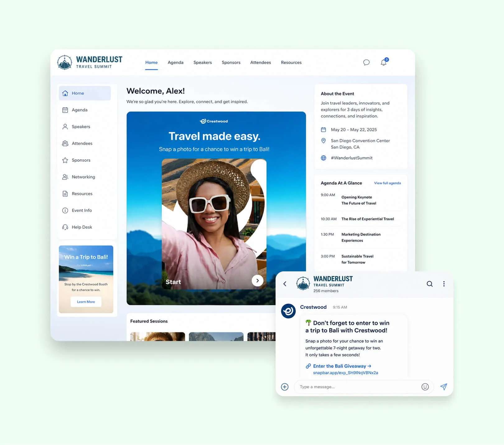Open the Speakers top navigation tab
Image resolution: width=504 pixels, height=445 pixels.
(203, 63)
